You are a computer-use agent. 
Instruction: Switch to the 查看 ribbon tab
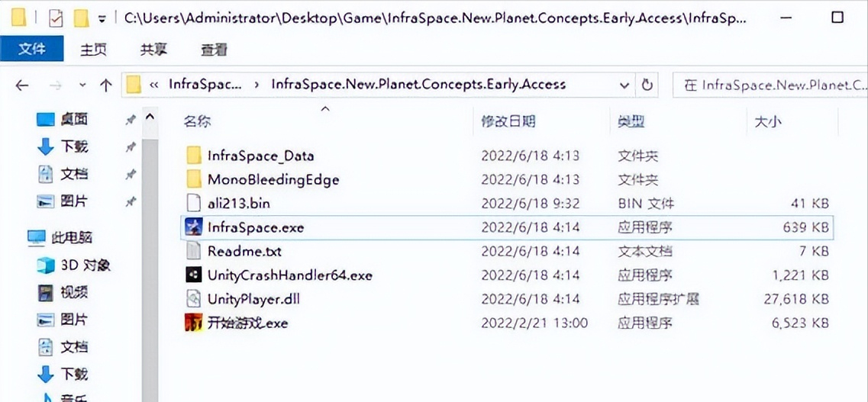point(214,49)
